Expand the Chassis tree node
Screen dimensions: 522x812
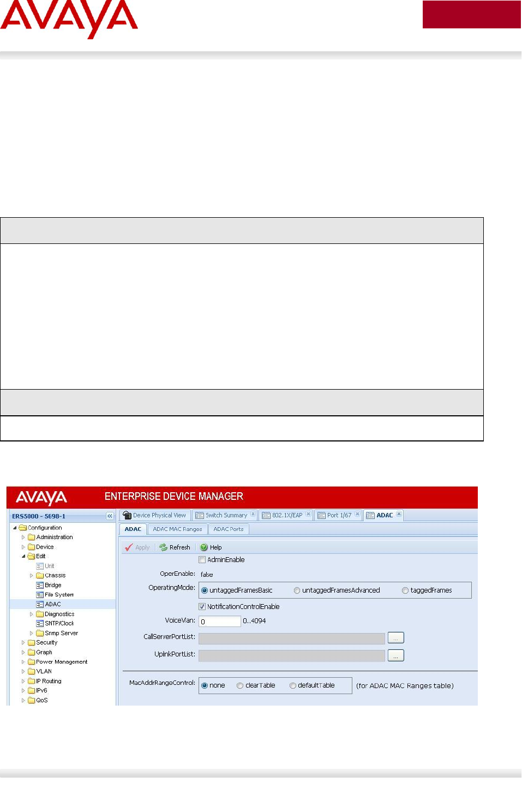coord(31,576)
